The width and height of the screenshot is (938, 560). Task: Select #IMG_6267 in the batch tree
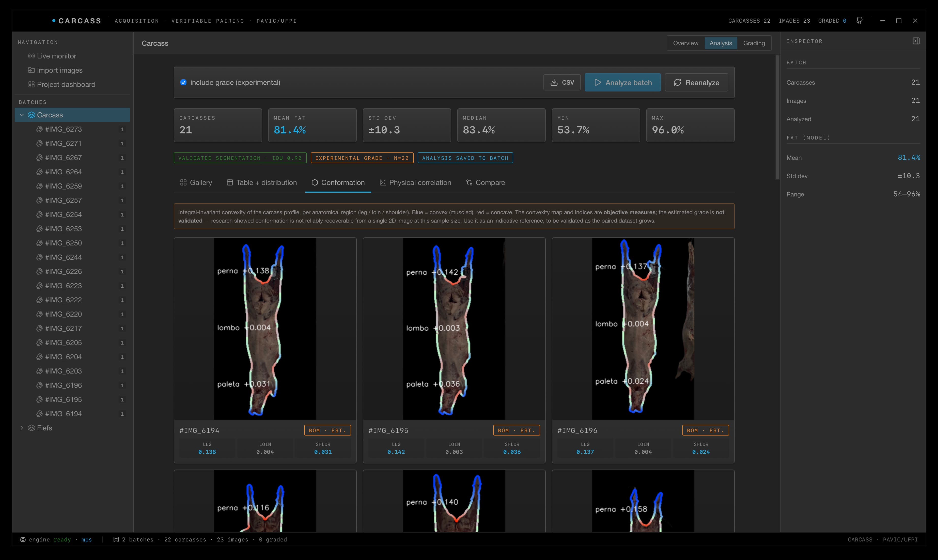click(72, 158)
